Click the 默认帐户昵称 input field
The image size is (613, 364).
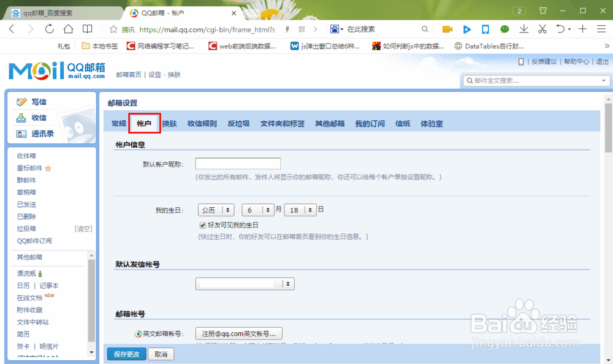238,164
